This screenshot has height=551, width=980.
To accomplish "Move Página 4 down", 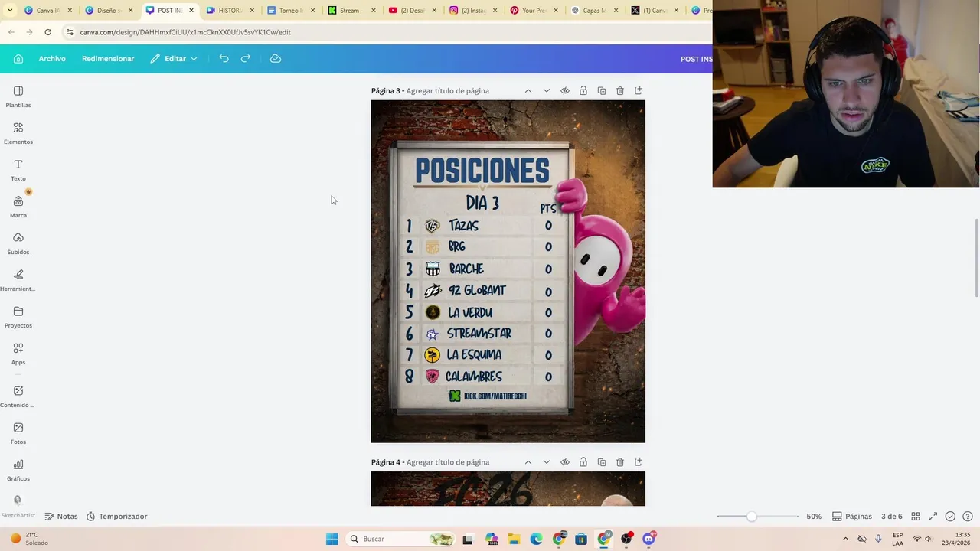I will [547, 462].
